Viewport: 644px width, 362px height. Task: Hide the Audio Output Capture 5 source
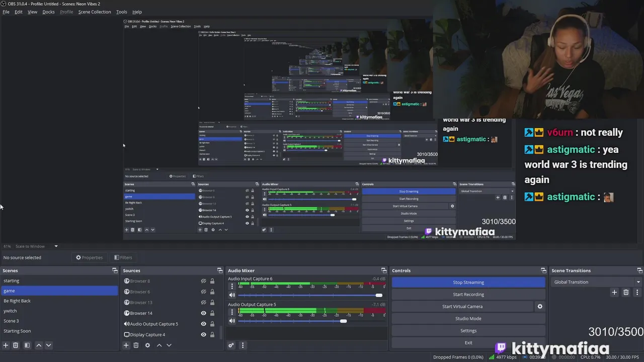(x=204, y=324)
